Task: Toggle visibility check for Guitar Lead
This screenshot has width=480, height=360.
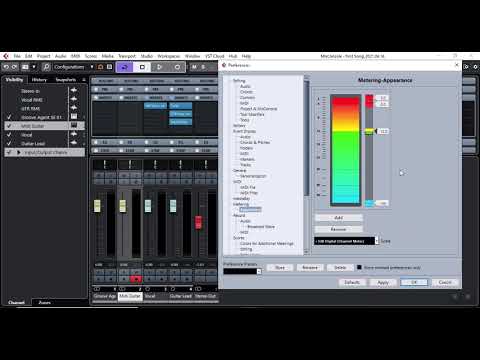Action: tap(9, 143)
